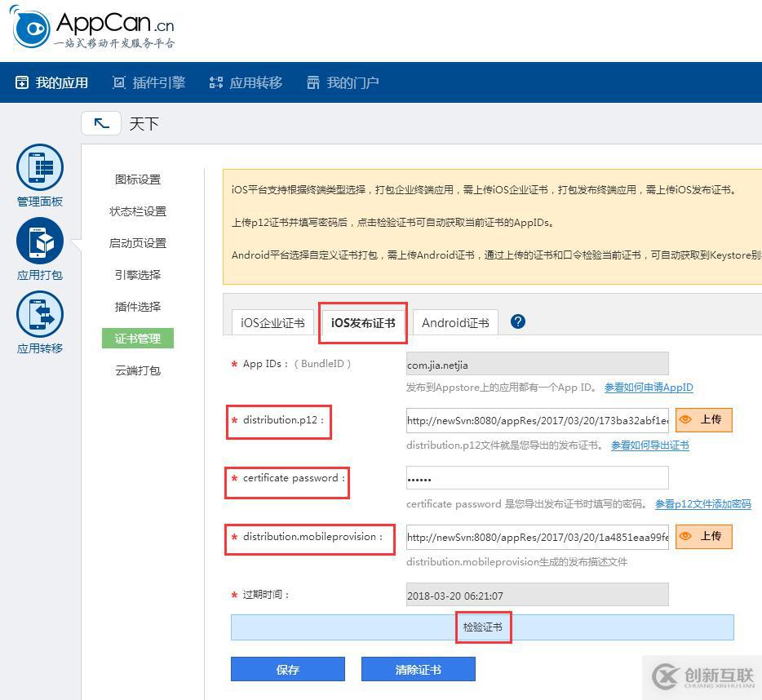Click the back arrow button beside 天下

point(101,123)
